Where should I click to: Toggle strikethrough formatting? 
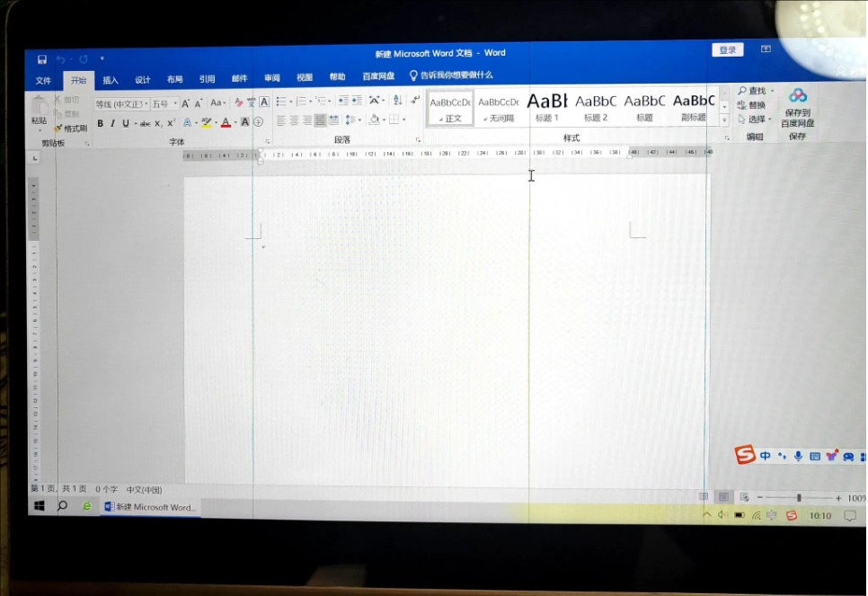(145, 123)
